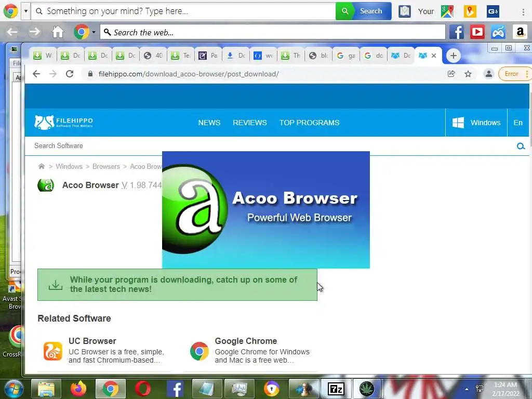This screenshot has height=399, width=532.
Task: Click the Windows breadcrumb link
Action: click(69, 167)
